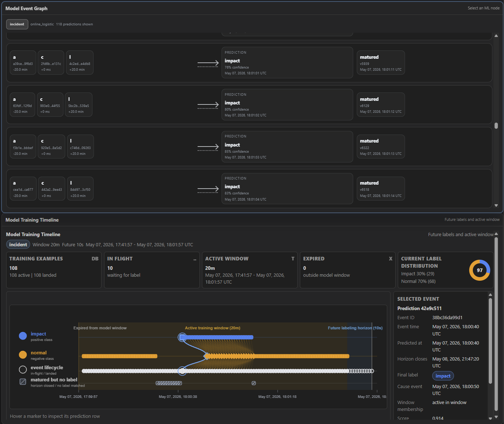Screen dimensions: 504x424
Task: Click the orange normal legend circle
Action: click(x=23, y=354)
